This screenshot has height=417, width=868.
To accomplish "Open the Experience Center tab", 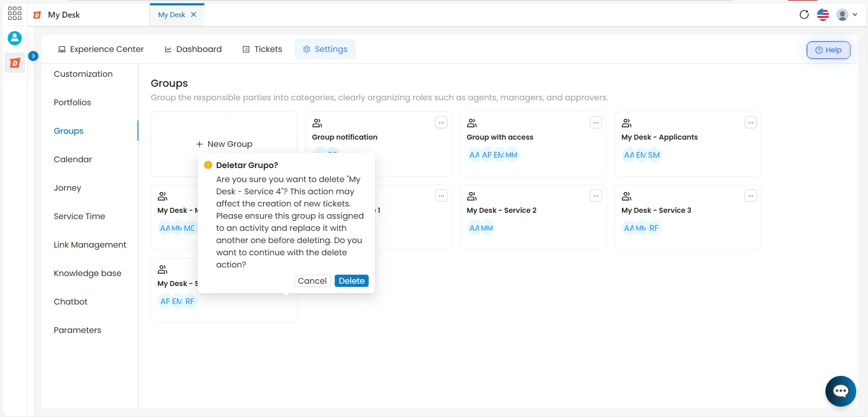I will [101, 49].
